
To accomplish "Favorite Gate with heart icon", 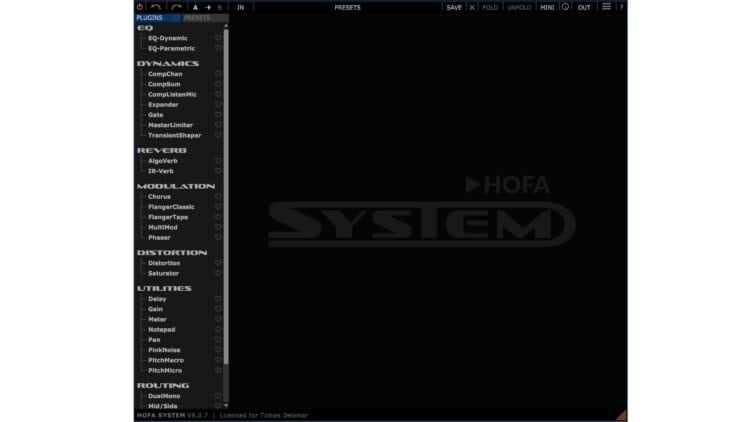I will click(x=218, y=115).
